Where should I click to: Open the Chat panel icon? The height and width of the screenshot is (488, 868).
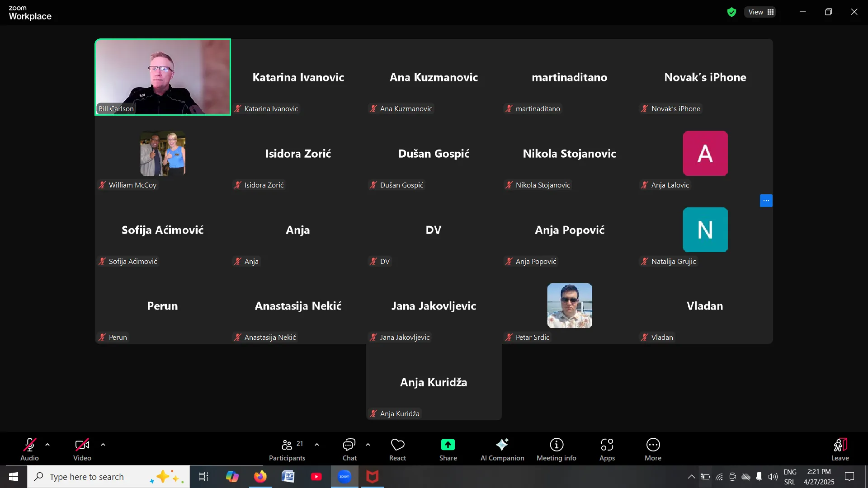pyautogui.click(x=349, y=445)
